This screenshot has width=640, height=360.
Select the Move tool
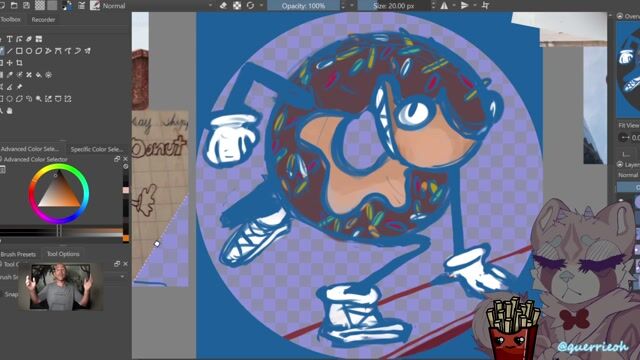click(9, 63)
